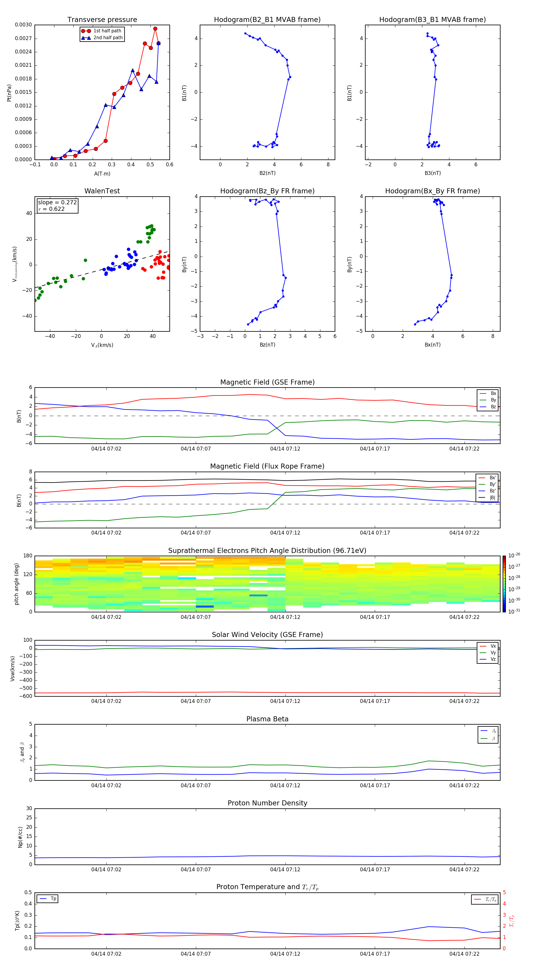The height and width of the screenshot is (980, 535).
Task: Click 'Vx' legend entry in velocity panel
Action: click(x=488, y=646)
